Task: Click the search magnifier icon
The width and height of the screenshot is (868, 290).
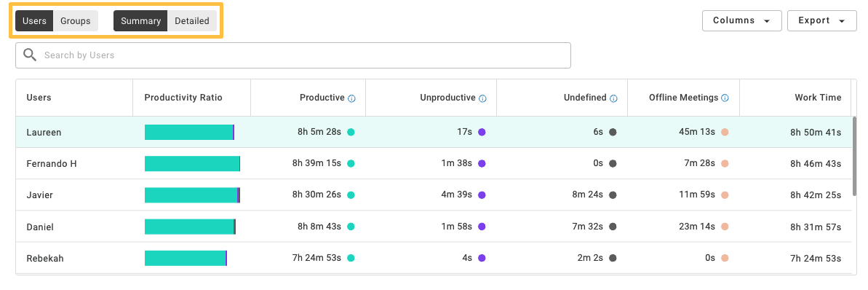Action: click(x=30, y=55)
